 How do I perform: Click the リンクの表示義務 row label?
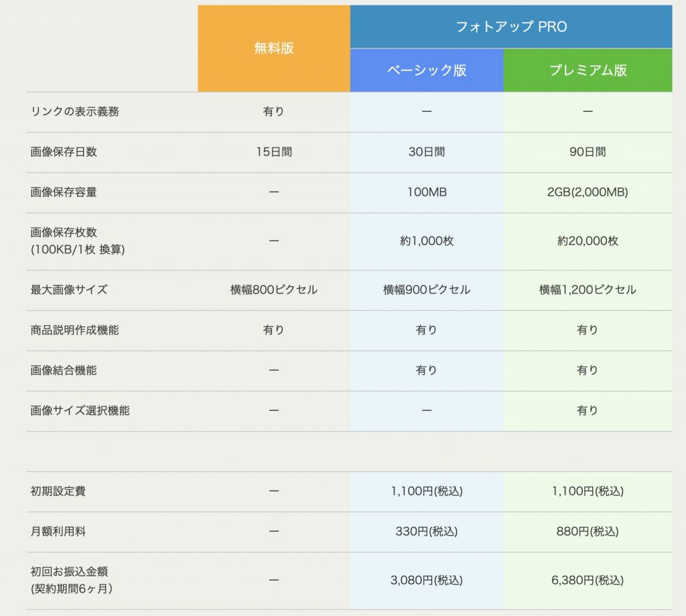click(75, 112)
